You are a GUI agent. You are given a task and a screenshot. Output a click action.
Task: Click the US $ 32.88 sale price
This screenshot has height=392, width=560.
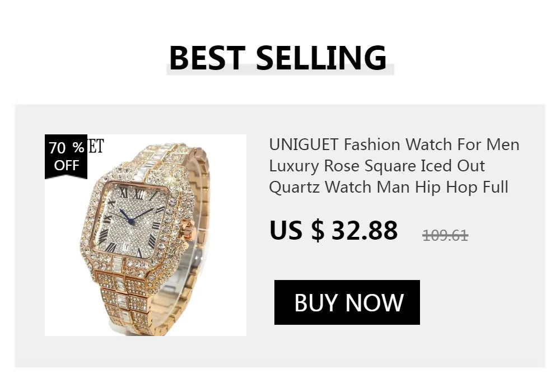coord(334,230)
